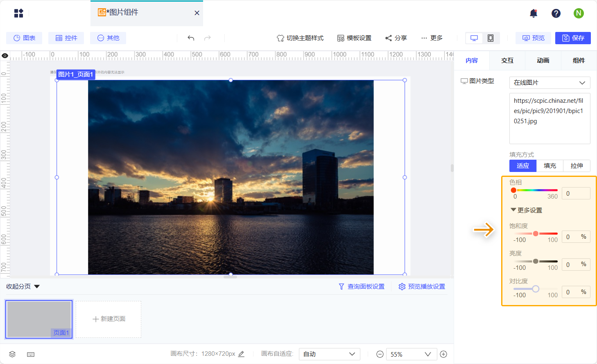Add a page with 新建页面
597x364 pixels.
109,319
